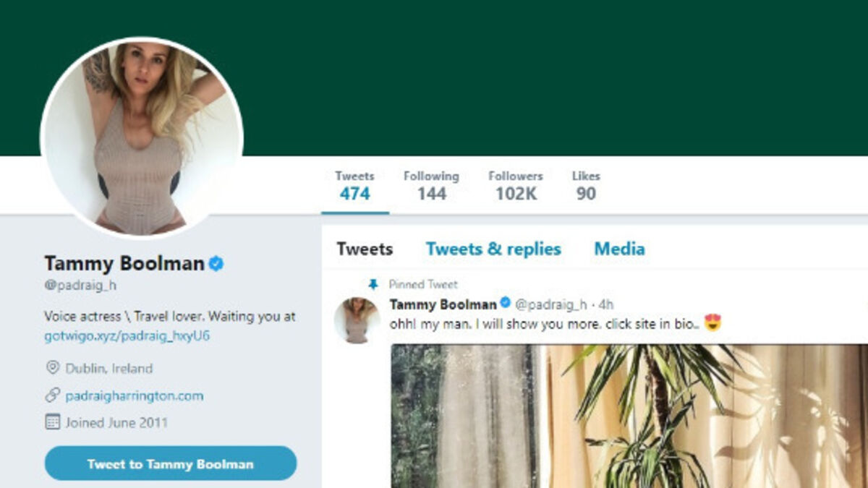Click the heart-eyes emoji in the tweet
Screen dimensions: 868x488
tap(712, 324)
